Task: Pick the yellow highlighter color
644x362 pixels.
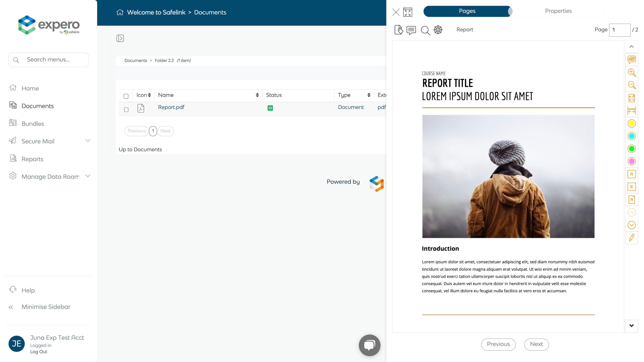Action: (631, 123)
